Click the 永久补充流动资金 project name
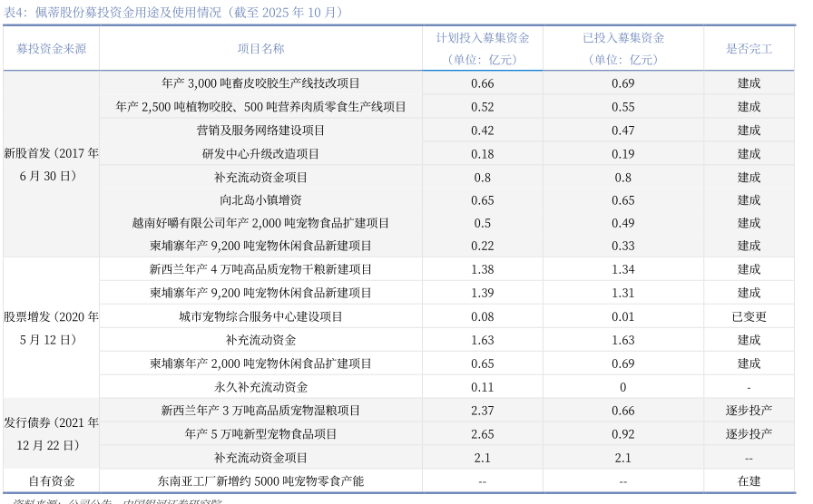 coord(260,387)
